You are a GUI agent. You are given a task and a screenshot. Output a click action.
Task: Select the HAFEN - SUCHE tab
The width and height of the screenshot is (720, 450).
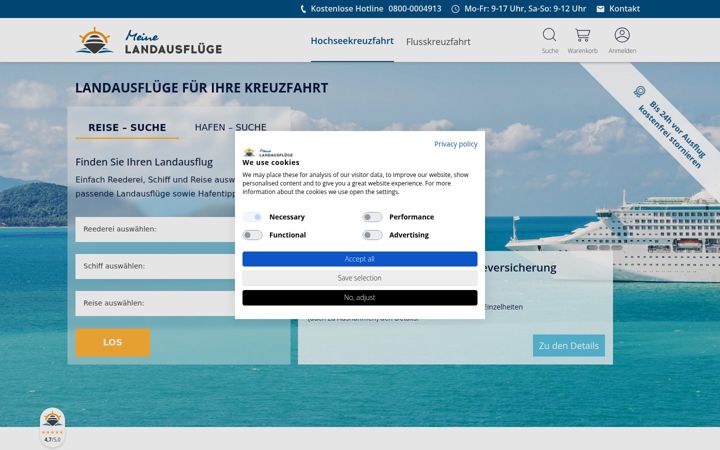point(231,127)
